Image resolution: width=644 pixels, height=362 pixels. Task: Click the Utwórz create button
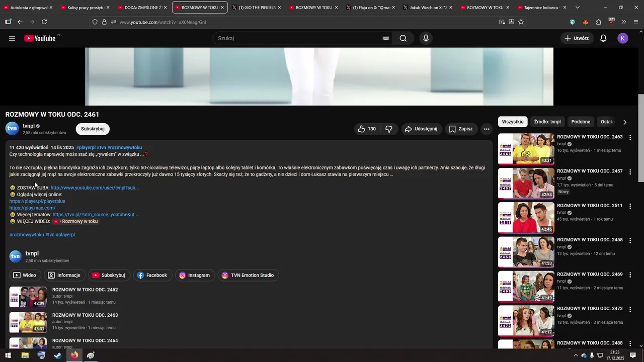point(577,38)
